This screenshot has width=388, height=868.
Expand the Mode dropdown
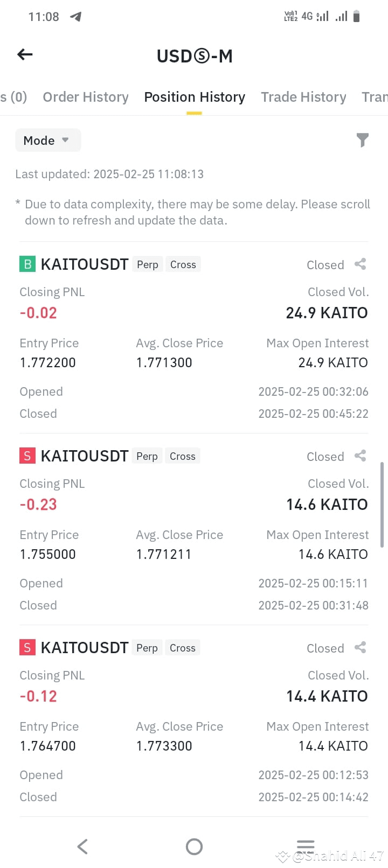[48, 140]
